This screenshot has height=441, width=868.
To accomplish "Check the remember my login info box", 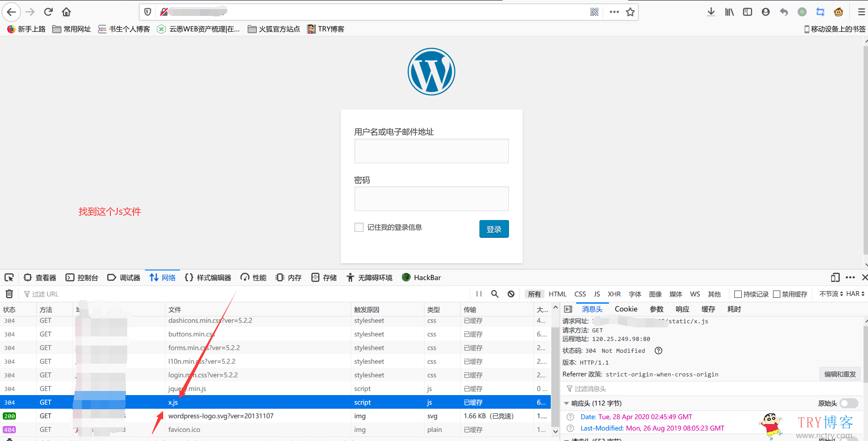I will pos(359,227).
